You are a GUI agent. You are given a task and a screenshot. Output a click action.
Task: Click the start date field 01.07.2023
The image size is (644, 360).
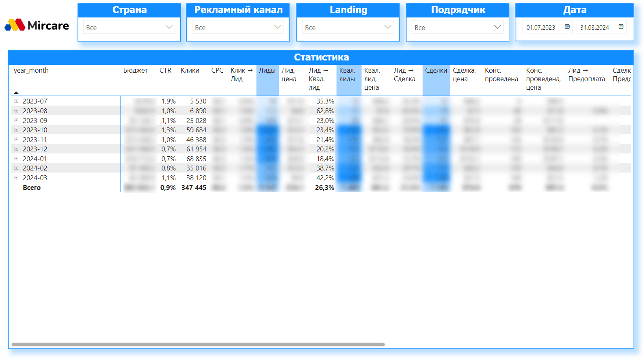coord(541,27)
